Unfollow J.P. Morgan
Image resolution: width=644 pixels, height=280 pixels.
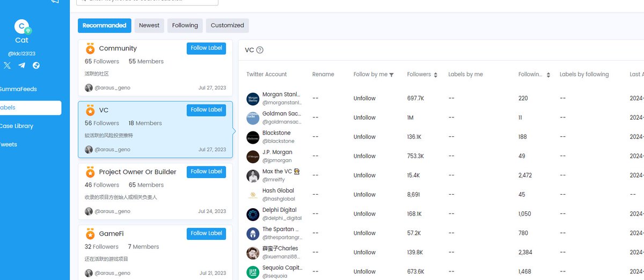point(364,157)
